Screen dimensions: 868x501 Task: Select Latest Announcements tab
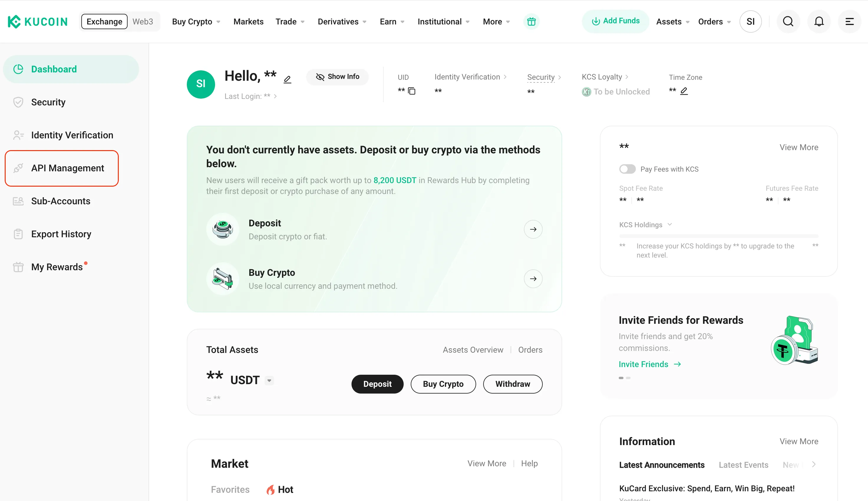[x=662, y=465]
